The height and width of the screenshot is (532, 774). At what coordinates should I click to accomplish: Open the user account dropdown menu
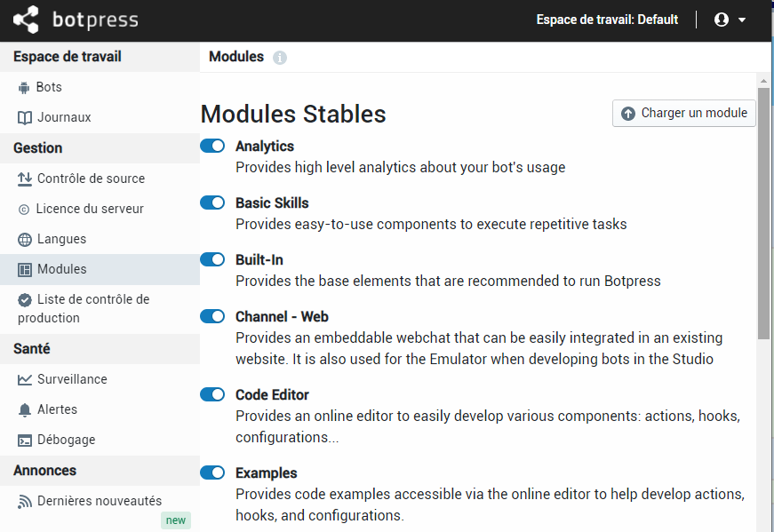click(x=730, y=20)
